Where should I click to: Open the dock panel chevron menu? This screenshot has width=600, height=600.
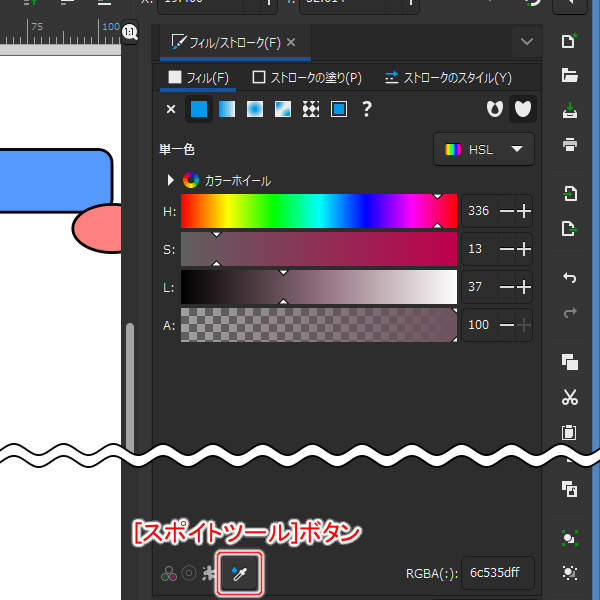(x=527, y=41)
